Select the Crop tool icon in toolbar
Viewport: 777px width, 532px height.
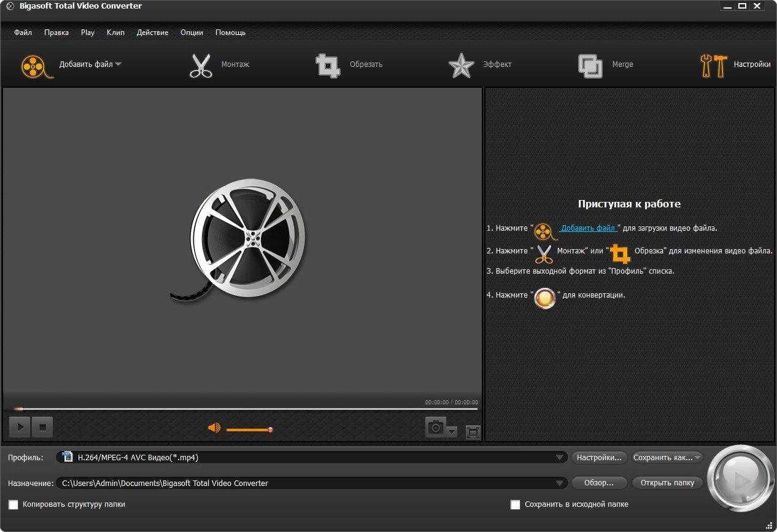(328, 65)
